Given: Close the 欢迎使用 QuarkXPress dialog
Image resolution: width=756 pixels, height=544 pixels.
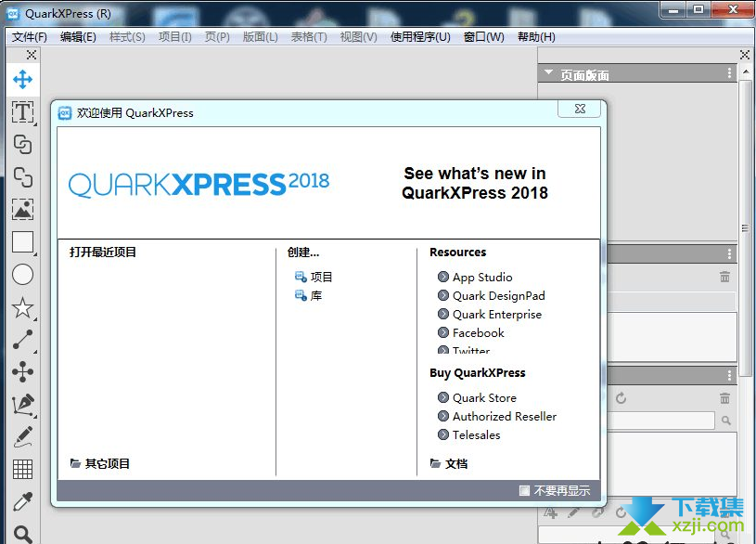Looking at the screenshot, I should click(580, 110).
